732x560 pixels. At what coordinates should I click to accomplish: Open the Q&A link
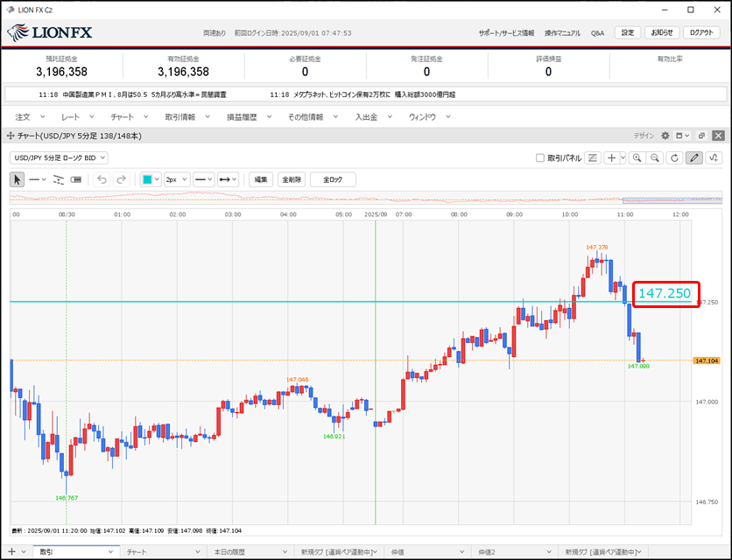pyautogui.click(x=597, y=33)
